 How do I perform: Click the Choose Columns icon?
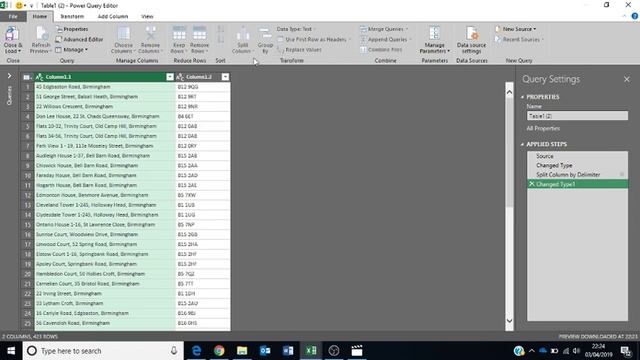pyautogui.click(x=124, y=33)
